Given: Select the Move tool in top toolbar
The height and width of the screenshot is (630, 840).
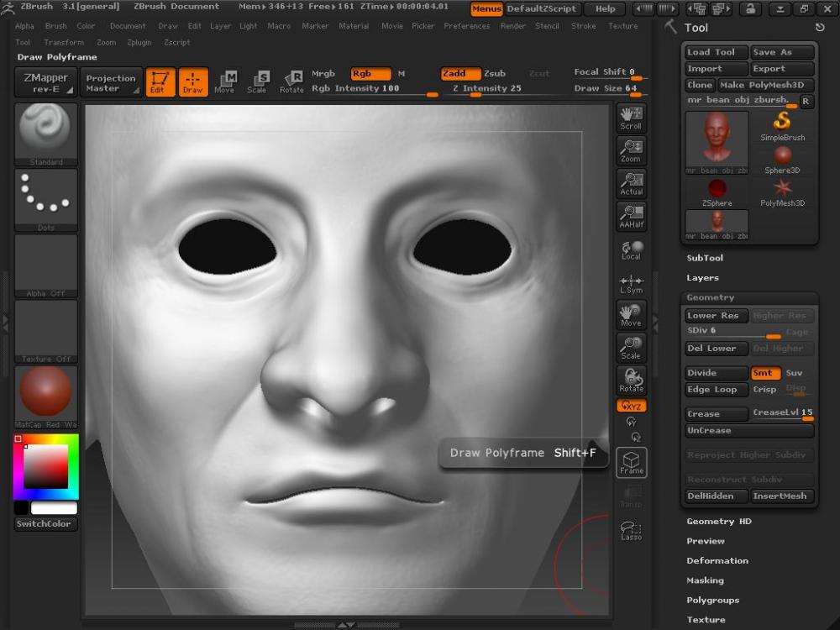Looking at the screenshot, I should tap(224, 81).
